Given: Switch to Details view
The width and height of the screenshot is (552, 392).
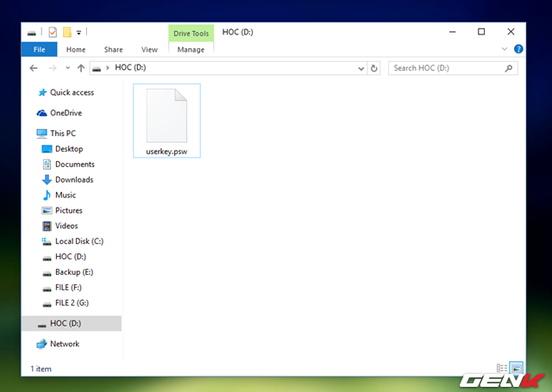Looking at the screenshot, I should coord(502,368).
